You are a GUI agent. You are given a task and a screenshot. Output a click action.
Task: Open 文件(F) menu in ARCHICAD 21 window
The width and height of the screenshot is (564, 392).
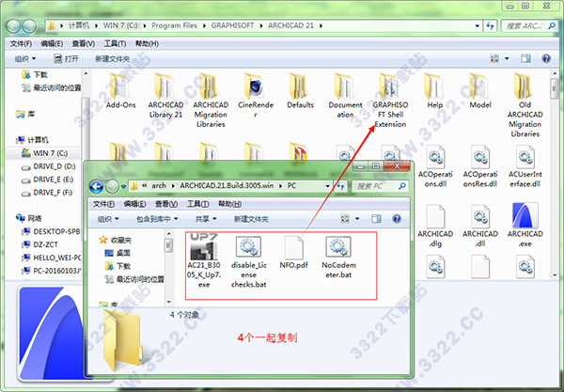tap(21, 44)
